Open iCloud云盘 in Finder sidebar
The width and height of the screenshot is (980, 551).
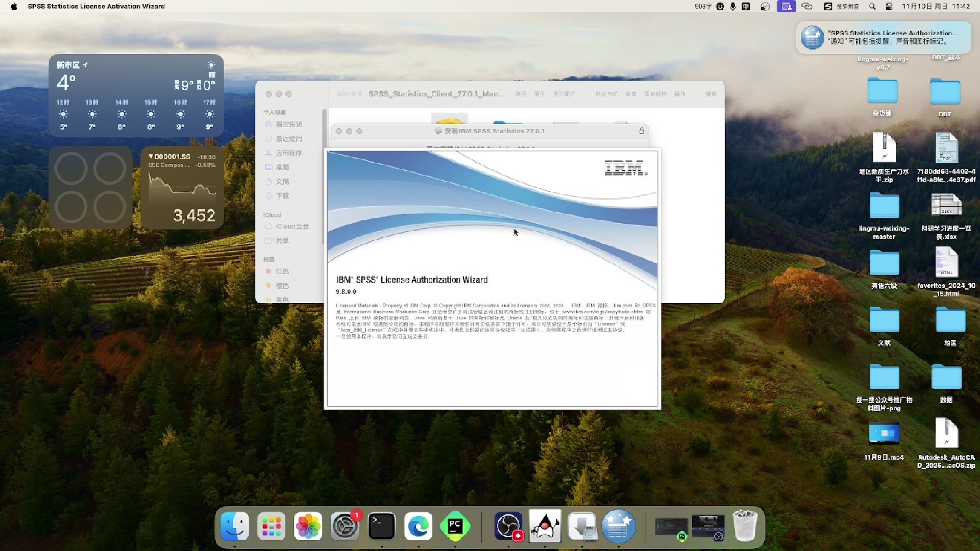pyautogui.click(x=292, y=226)
